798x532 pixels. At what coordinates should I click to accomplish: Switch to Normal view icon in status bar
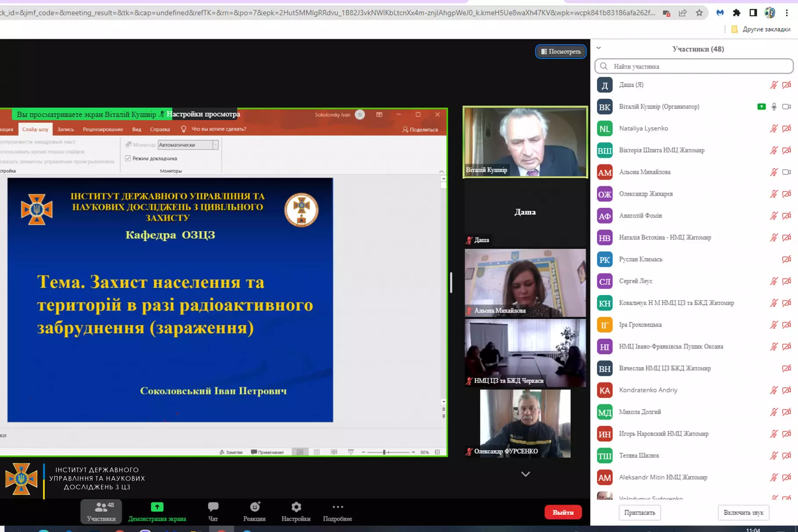point(300,452)
